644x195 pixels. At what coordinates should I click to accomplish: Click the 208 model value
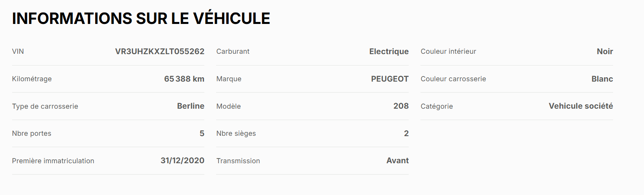pos(401,106)
